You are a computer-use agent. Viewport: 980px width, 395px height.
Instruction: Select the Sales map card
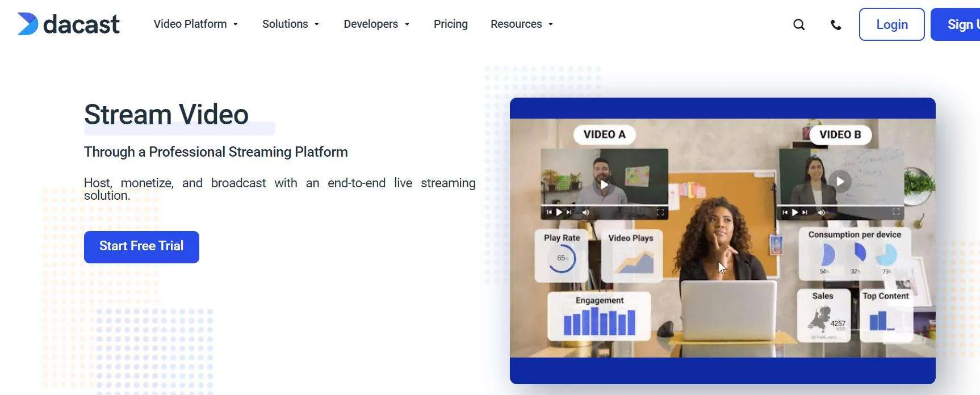(x=823, y=316)
